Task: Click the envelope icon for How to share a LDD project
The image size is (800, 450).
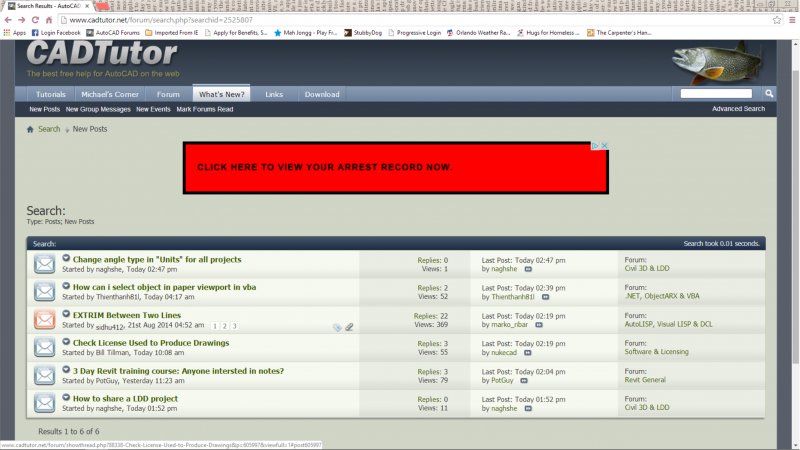Action: pyautogui.click(x=44, y=403)
